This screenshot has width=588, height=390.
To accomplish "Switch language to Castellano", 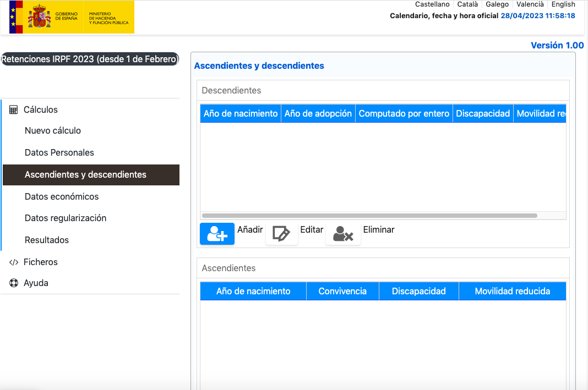I will point(432,4).
